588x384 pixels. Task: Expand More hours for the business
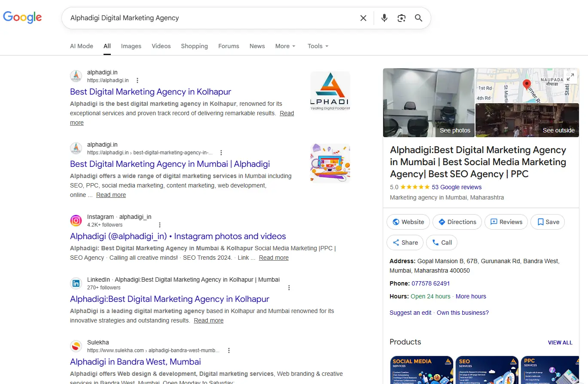[x=471, y=296]
